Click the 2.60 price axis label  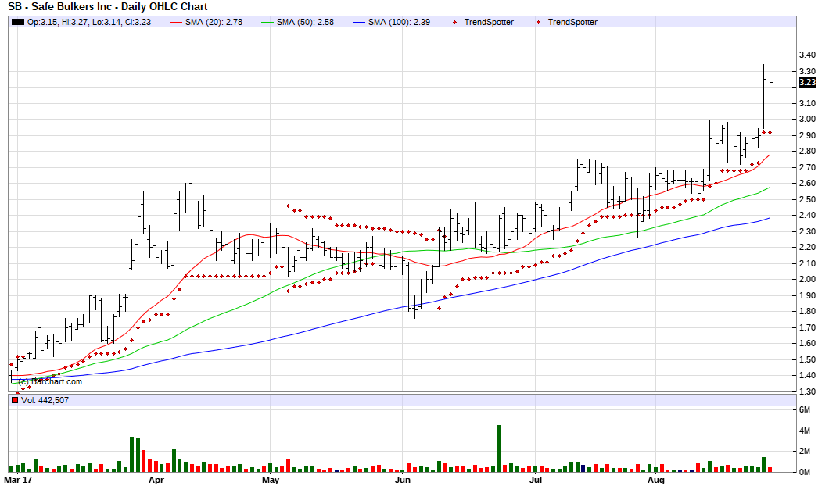point(807,184)
